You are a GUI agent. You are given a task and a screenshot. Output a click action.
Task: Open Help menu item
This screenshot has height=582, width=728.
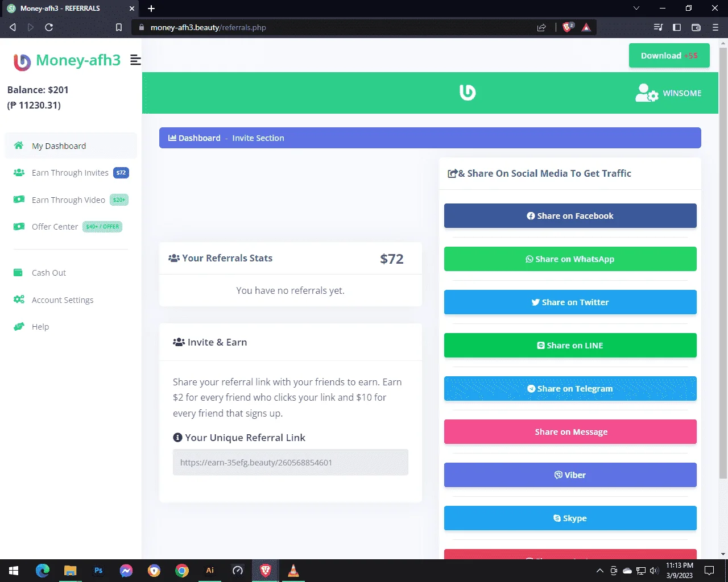71,327
